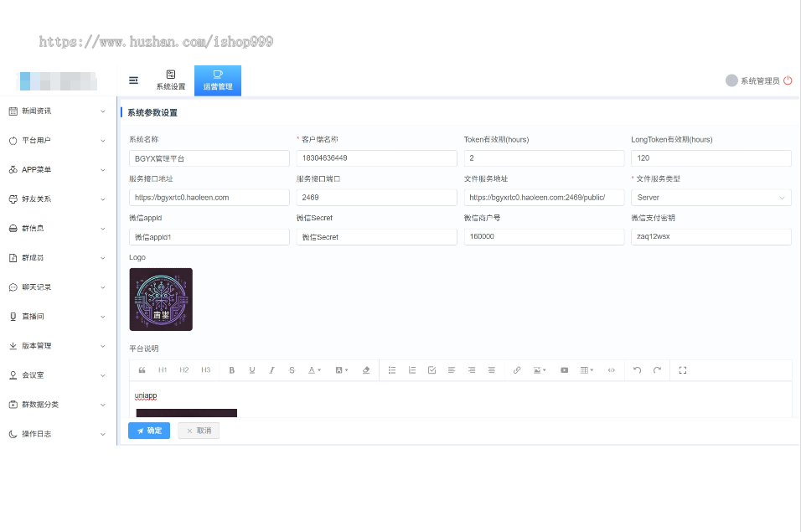
Task: Toggle the sidebar collapse hamburger icon
Action: coord(133,80)
